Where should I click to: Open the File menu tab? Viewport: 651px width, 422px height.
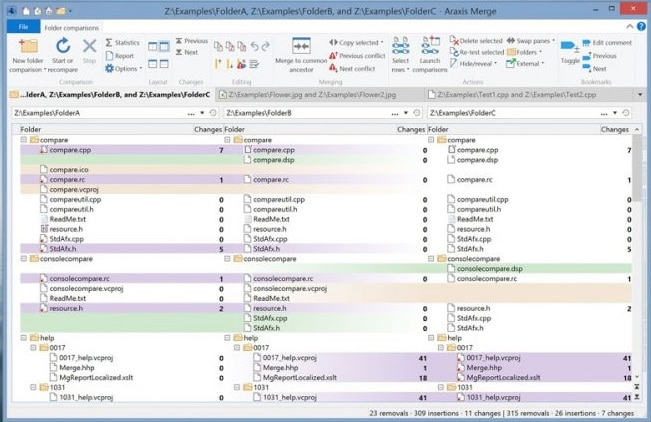(x=23, y=27)
